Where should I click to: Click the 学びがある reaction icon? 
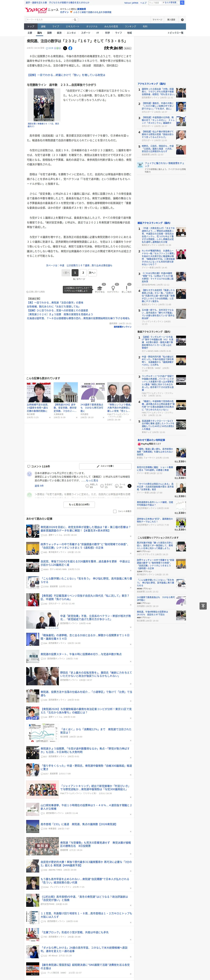(x=100, y=288)
